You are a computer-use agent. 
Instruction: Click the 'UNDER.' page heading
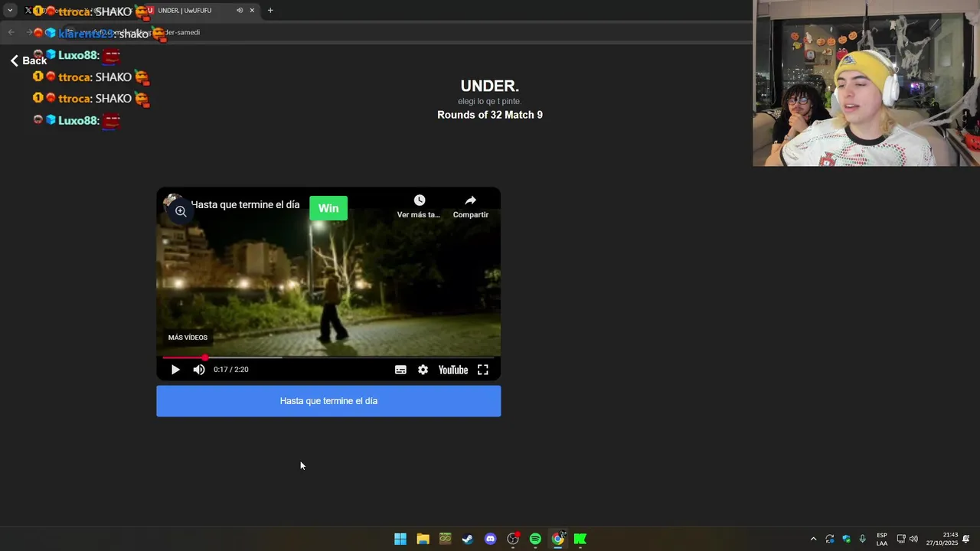click(x=490, y=86)
